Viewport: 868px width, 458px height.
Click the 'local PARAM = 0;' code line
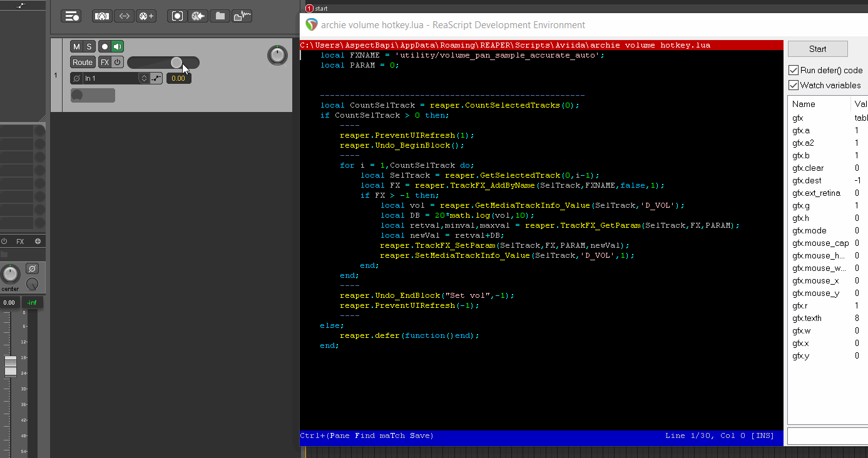pyautogui.click(x=359, y=65)
